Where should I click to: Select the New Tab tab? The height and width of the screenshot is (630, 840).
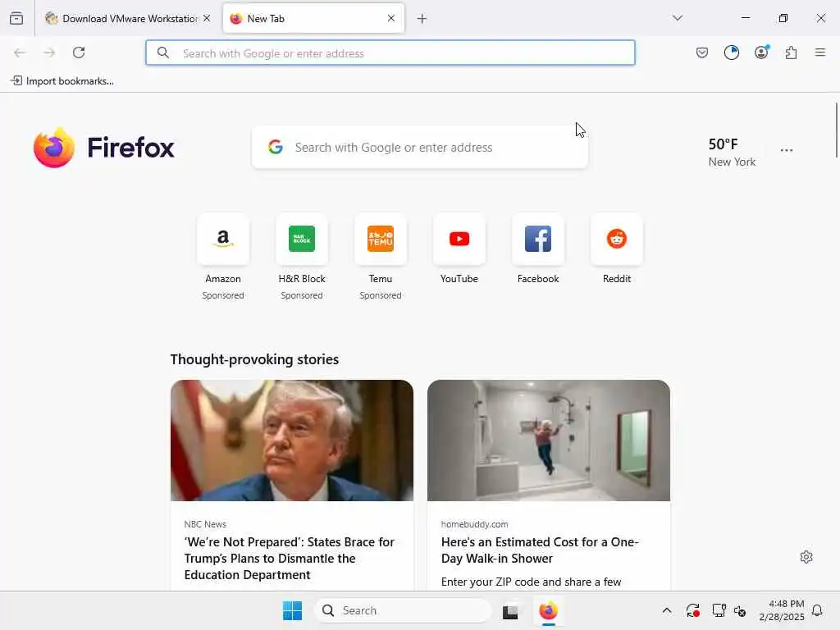pos(313,19)
